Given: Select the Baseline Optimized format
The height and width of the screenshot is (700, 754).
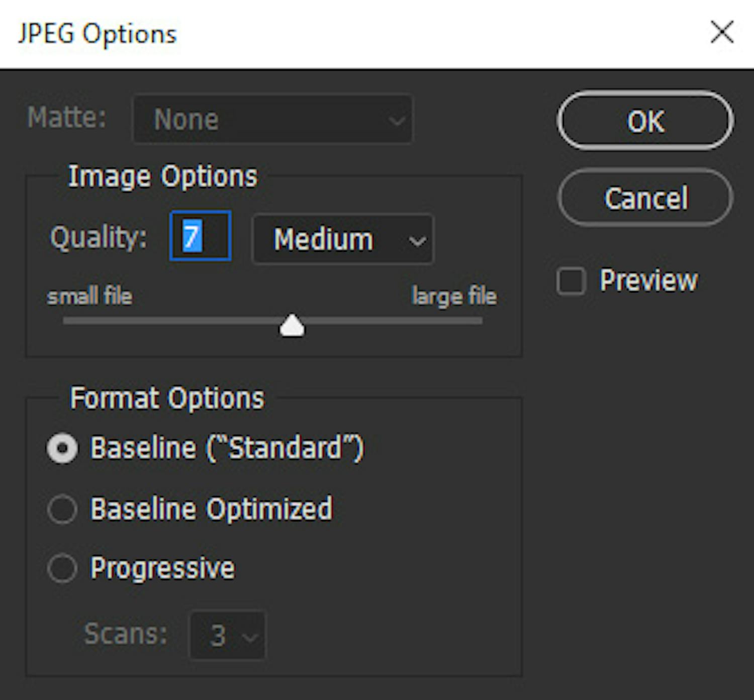Looking at the screenshot, I should pos(62,509).
